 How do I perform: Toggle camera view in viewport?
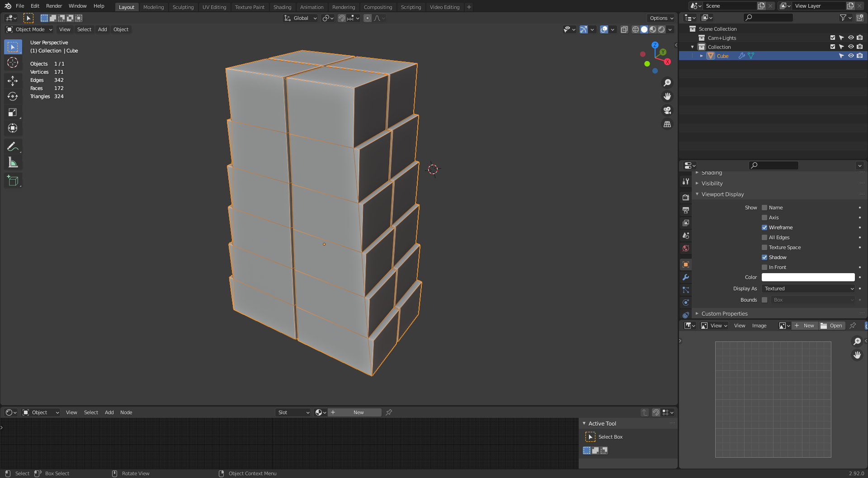(x=667, y=110)
